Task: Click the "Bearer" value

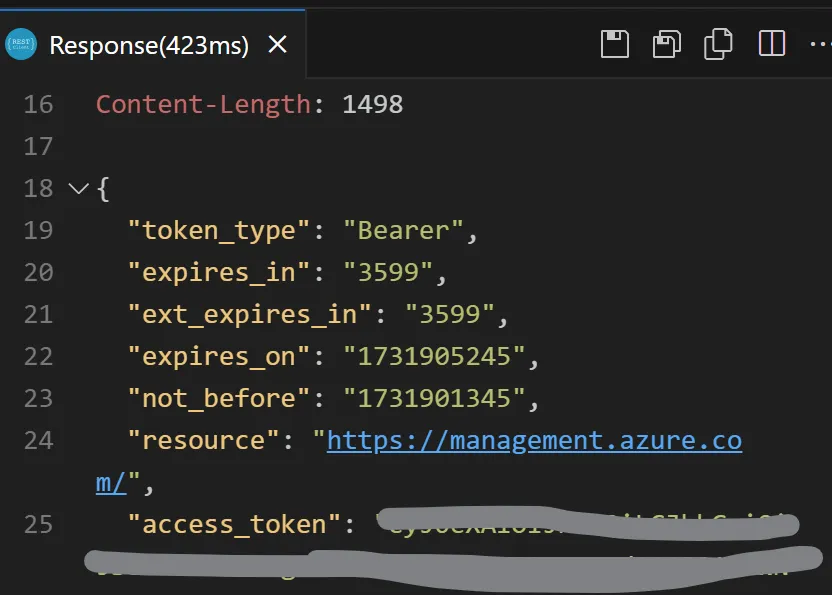Action: (x=404, y=230)
